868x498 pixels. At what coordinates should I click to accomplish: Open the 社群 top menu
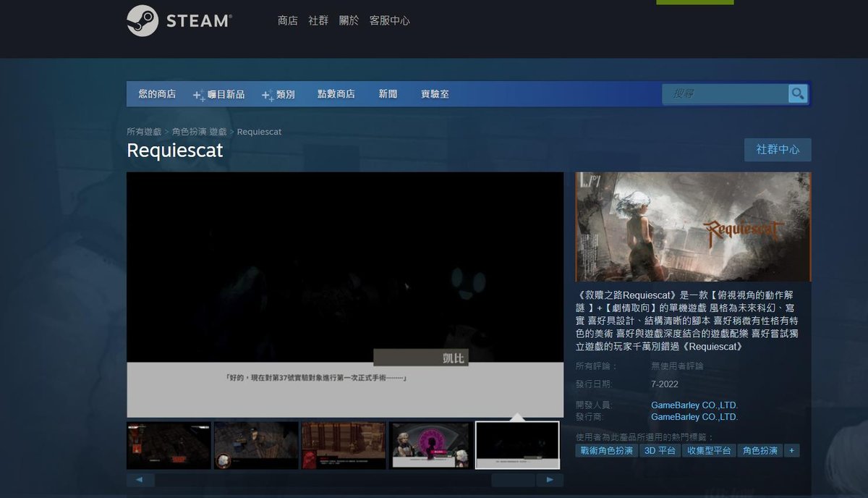318,20
